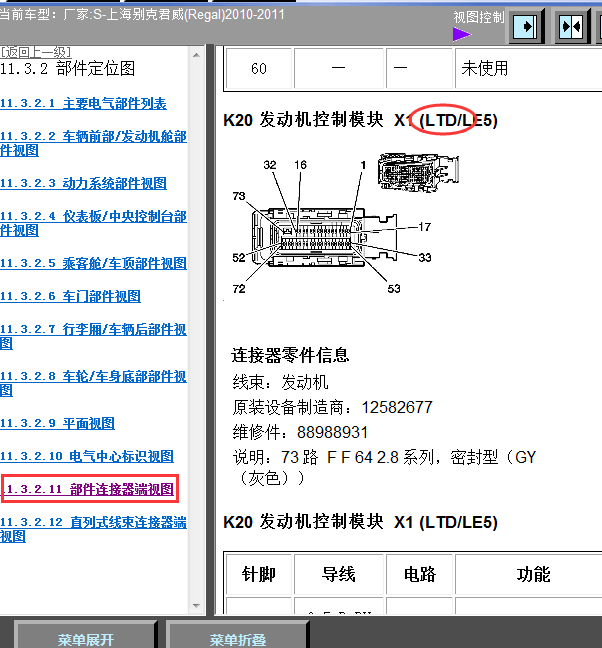Open 11.3.2.7 行李厢/车辆后部件视图 link

pyautogui.click(x=93, y=336)
